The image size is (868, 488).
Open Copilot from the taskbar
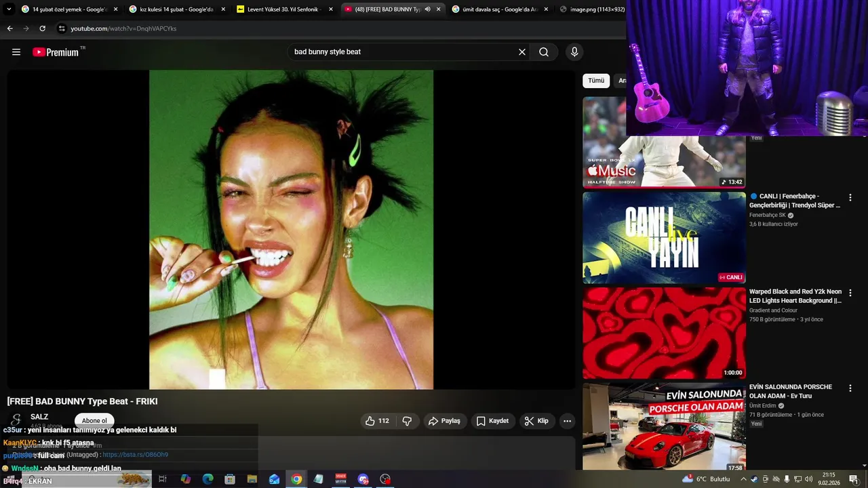coord(185,479)
